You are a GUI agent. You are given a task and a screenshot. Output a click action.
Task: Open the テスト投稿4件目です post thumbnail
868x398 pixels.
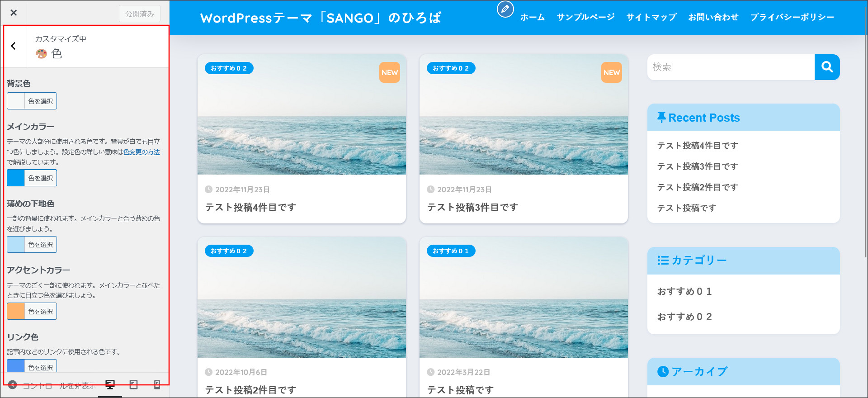click(302, 115)
